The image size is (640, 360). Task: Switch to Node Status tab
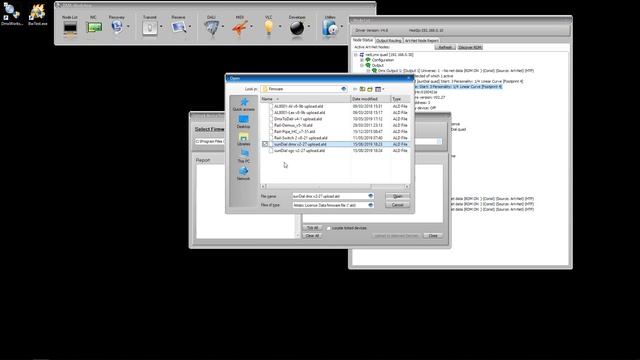coord(363,40)
